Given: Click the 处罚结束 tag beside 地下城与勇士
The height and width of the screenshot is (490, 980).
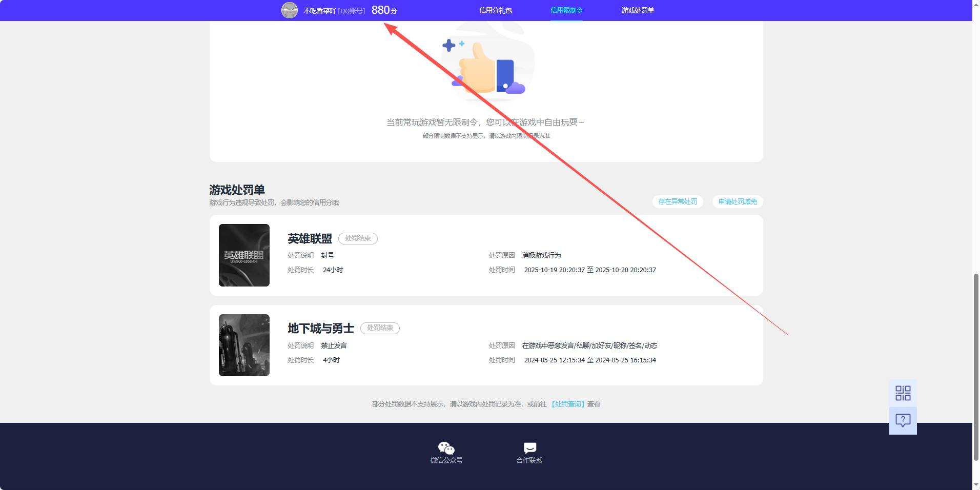Looking at the screenshot, I should 380,328.
